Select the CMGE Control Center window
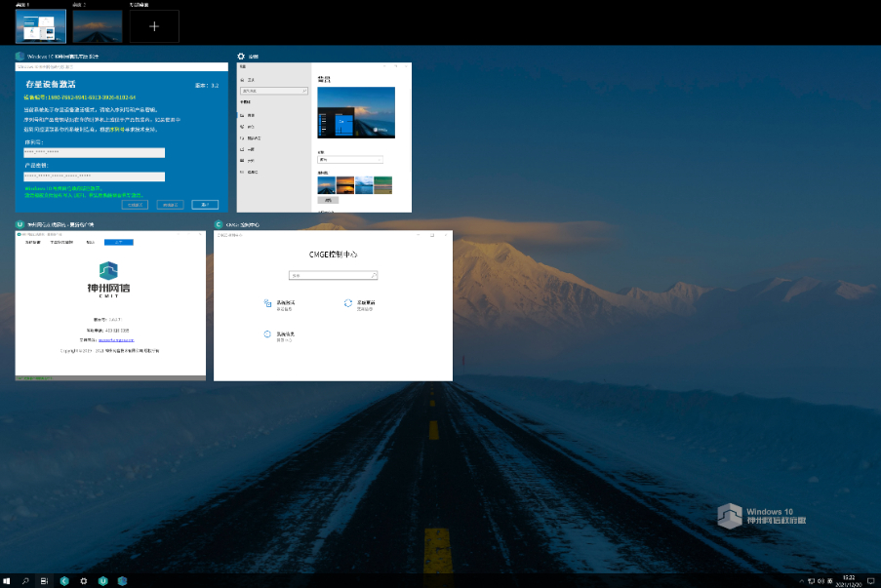This screenshot has width=881, height=588. click(333, 305)
